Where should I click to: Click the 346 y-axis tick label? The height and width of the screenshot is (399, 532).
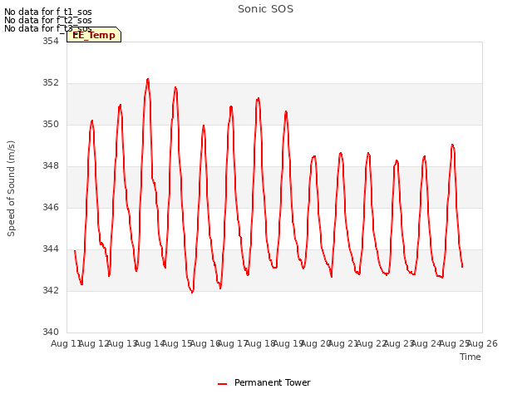(x=50, y=207)
